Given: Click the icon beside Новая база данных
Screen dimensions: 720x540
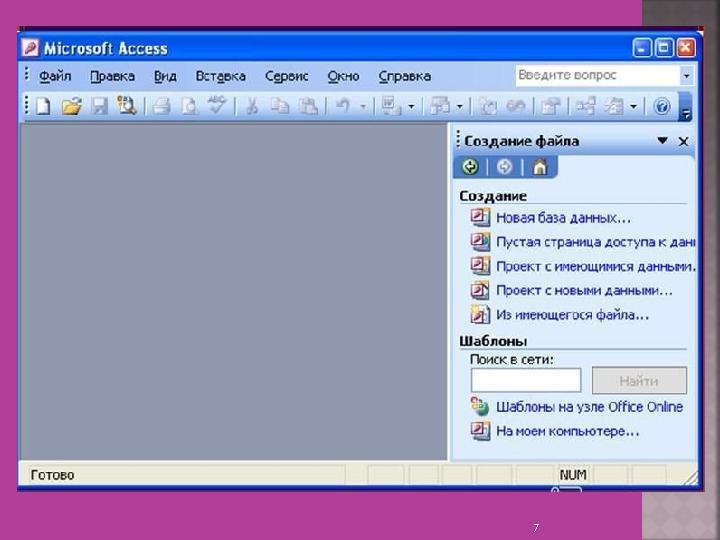Looking at the screenshot, I should click(x=480, y=217).
